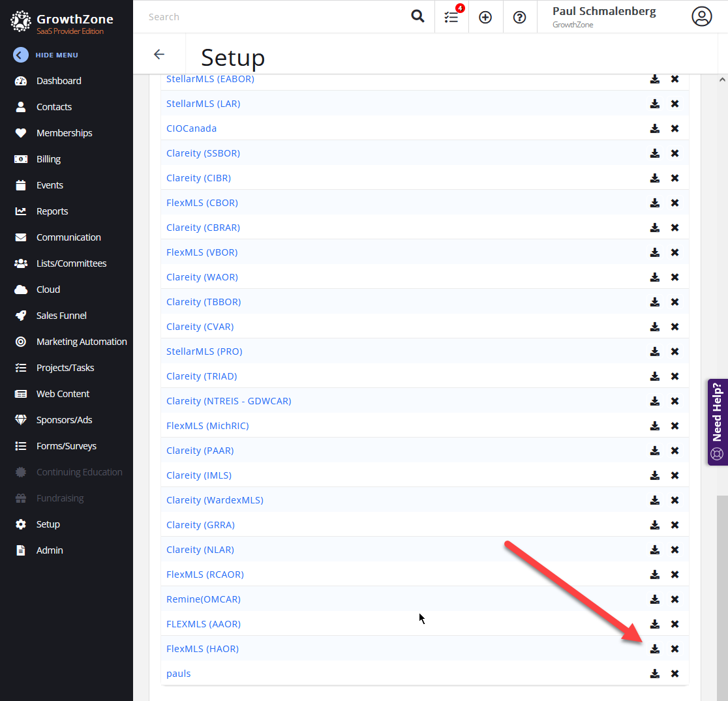Viewport: 728px width, 701px height.
Task: Click the vertical scrollbar up arrow
Action: point(722,80)
